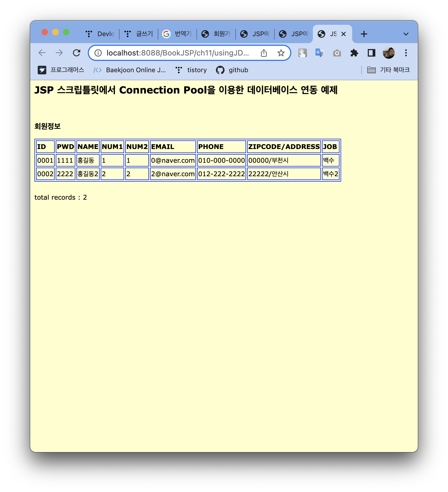448x492 pixels.
Task: Click the 0@naver.com email cell
Action: [x=173, y=160]
